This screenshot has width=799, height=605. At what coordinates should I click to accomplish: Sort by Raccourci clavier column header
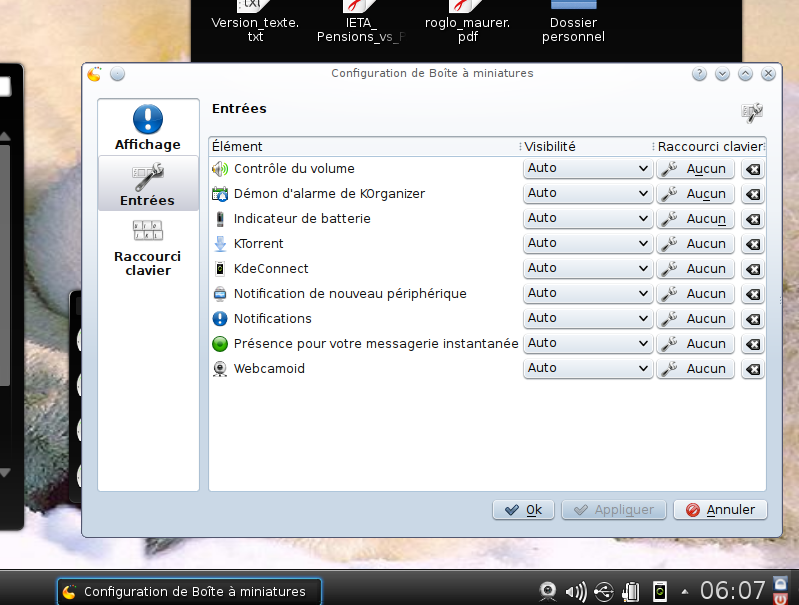710,147
